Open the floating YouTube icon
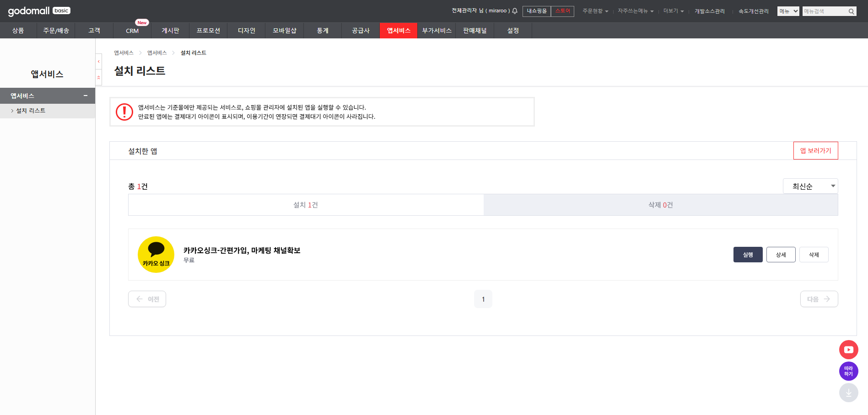868x415 pixels. pos(849,349)
